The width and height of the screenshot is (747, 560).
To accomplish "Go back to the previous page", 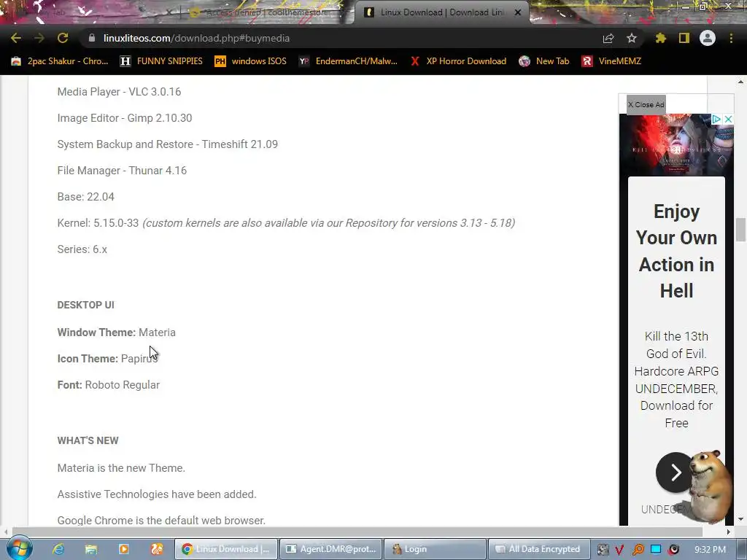I will [x=16, y=38].
